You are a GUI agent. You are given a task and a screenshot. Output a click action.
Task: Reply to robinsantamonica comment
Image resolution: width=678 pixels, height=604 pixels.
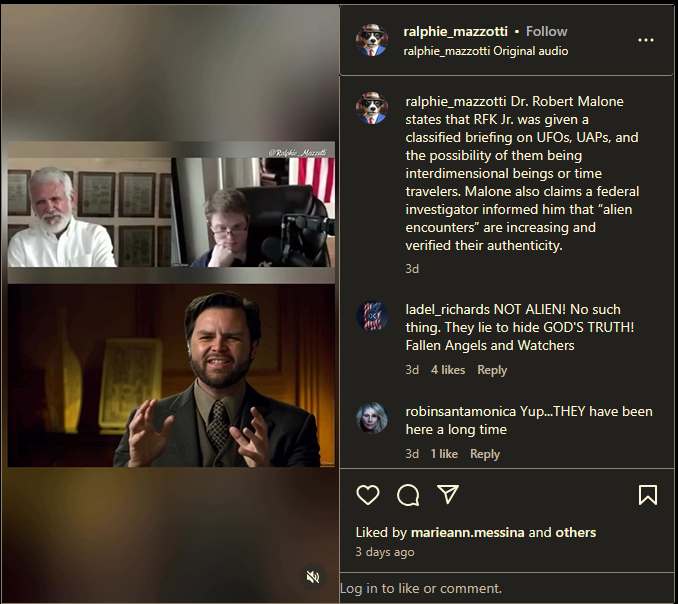pyautogui.click(x=485, y=454)
